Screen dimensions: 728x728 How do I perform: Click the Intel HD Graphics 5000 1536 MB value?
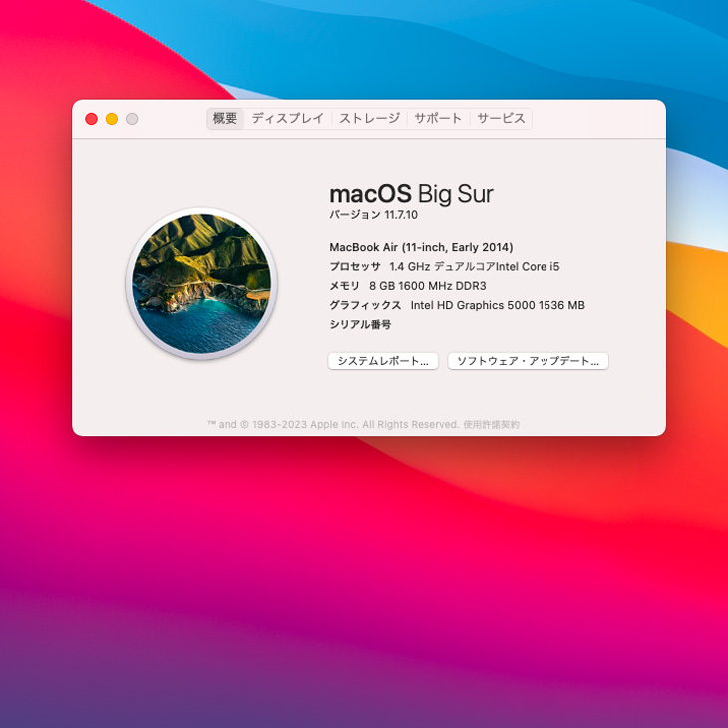(498, 305)
